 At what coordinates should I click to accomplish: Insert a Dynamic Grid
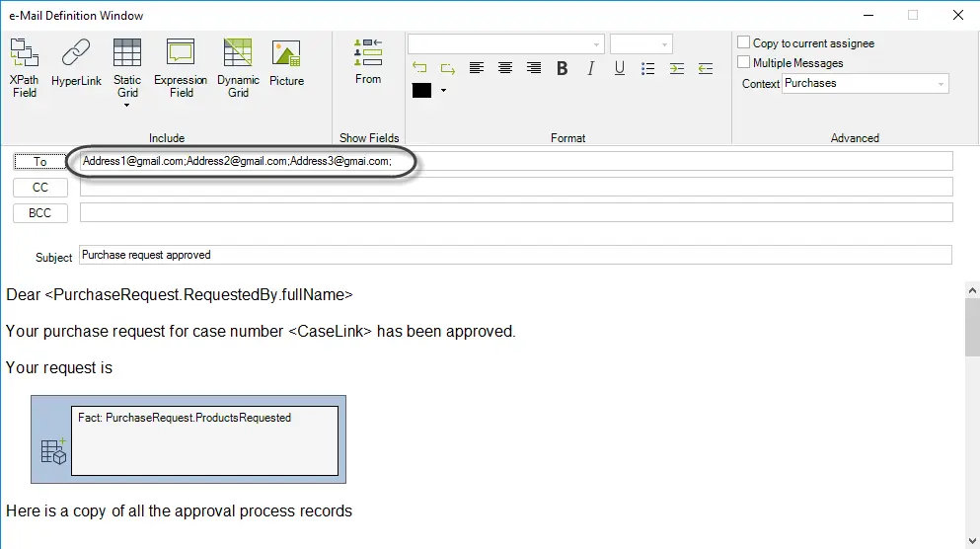(x=238, y=67)
